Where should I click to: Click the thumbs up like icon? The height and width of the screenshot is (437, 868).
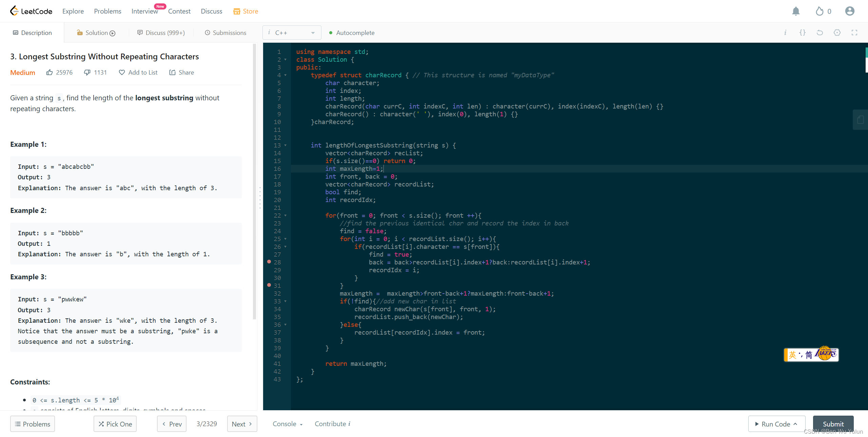50,72
